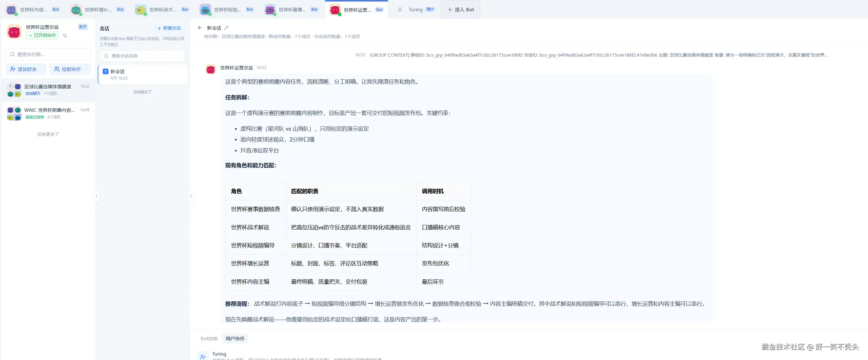
Task: Click the 世界杯内容主编 table cell
Action: (x=255, y=281)
